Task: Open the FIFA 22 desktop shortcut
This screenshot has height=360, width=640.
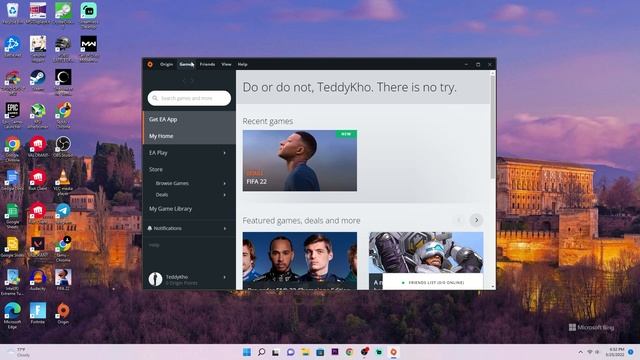Action: (x=63, y=280)
